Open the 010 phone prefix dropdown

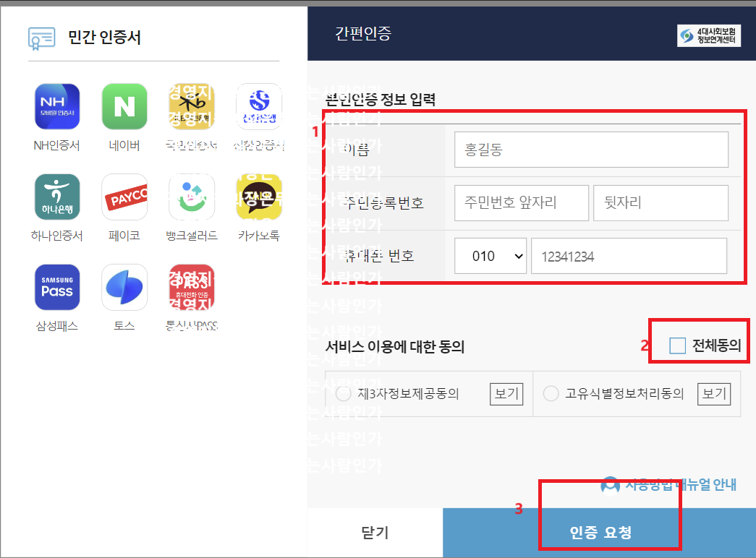point(490,255)
